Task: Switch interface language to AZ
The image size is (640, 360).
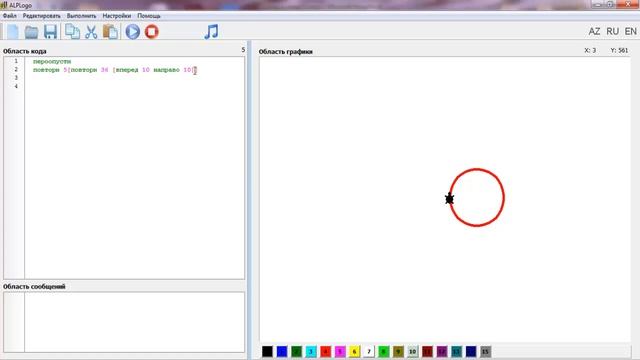Action: [x=594, y=31]
